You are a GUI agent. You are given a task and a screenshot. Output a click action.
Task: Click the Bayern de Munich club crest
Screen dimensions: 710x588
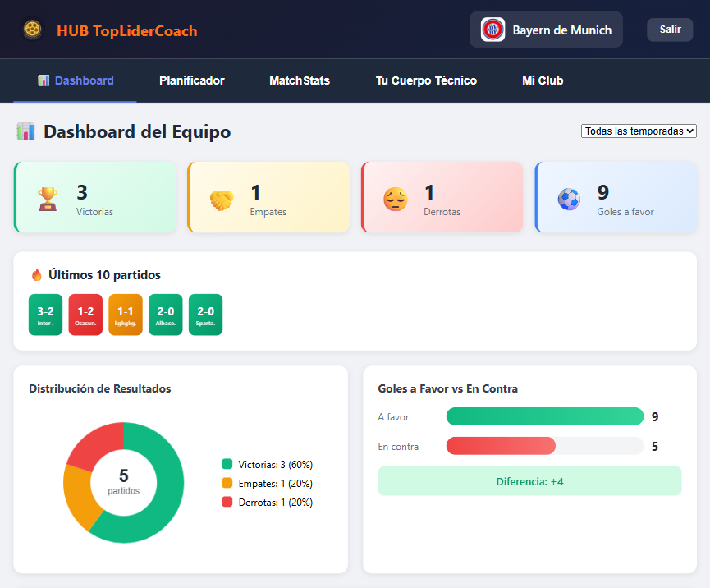[492, 30]
